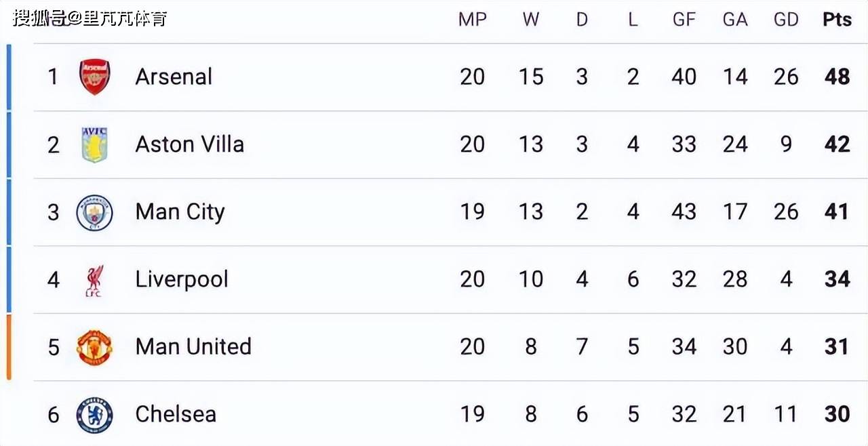The width and height of the screenshot is (868, 446).
Task: Open the Aston Villa team link
Action: point(189,144)
